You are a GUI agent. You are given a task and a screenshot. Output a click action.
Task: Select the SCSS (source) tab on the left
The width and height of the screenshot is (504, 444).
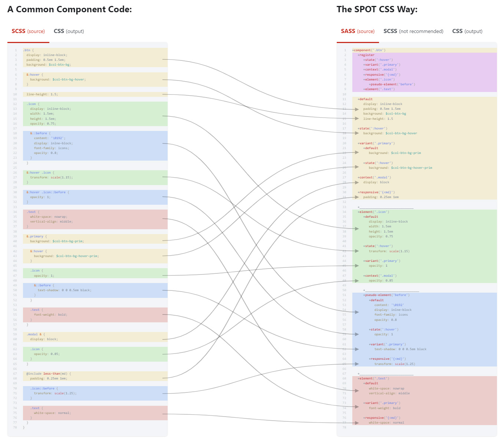[28, 31]
